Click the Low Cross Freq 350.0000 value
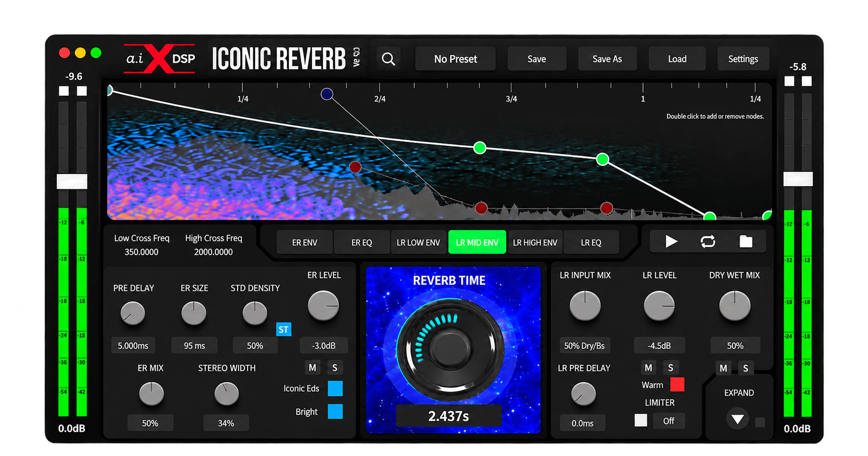 141,252
